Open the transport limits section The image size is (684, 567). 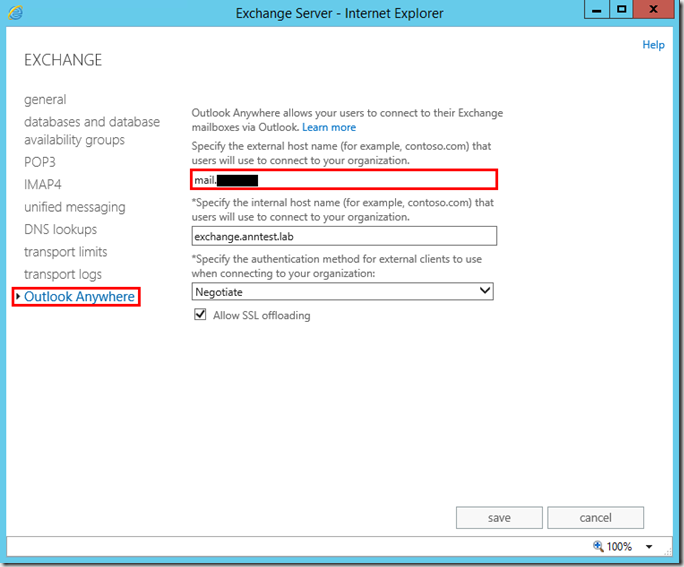(65, 252)
